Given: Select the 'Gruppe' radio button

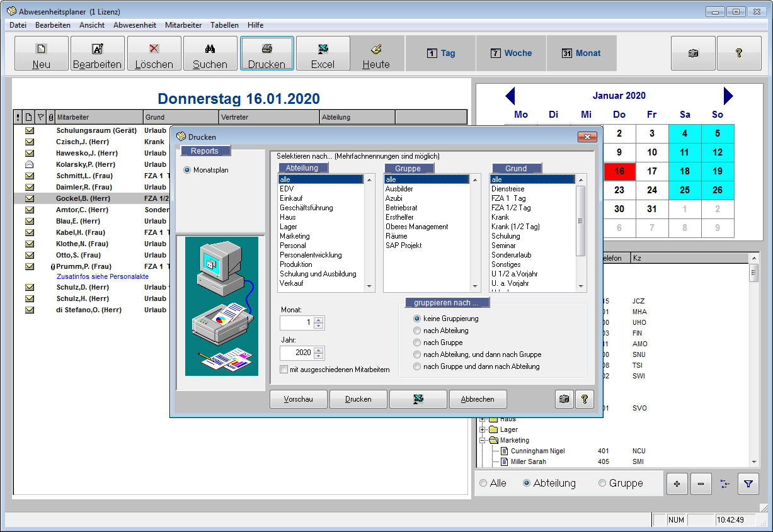Looking at the screenshot, I should (x=602, y=484).
